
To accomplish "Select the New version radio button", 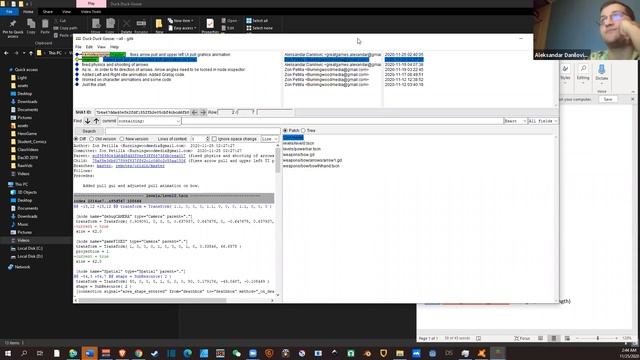I will [x=122, y=139].
